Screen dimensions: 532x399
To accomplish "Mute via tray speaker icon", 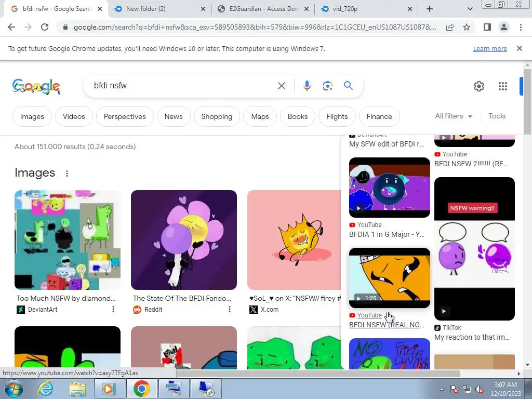I will [480, 390].
